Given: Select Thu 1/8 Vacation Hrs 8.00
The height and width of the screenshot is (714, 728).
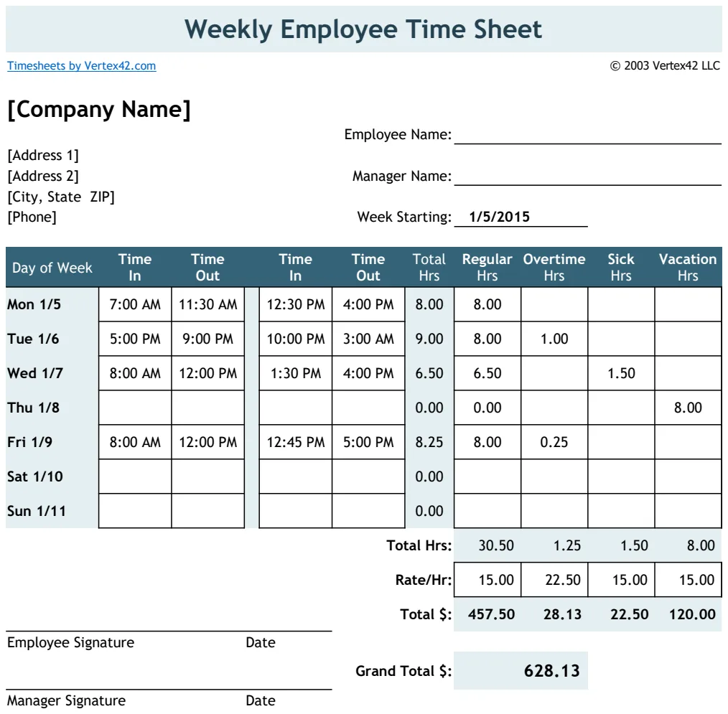Looking at the screenshot, I should [x=688, y=408].
